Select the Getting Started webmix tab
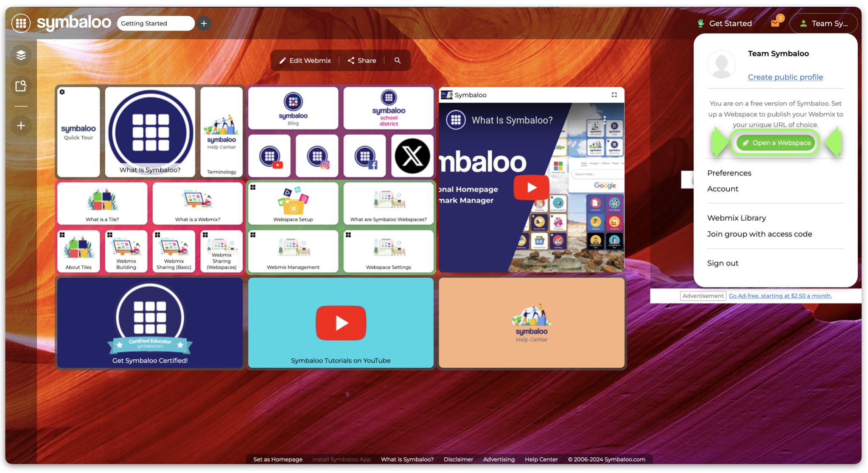Viewport: 868px width, 473px height. click(156, 23)
